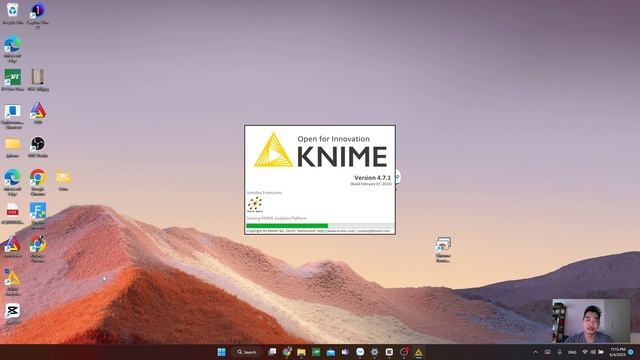The height and width of the screenshot is (360, 640).
Task: Open the green app on the taskbar
Action: [316, 352]
